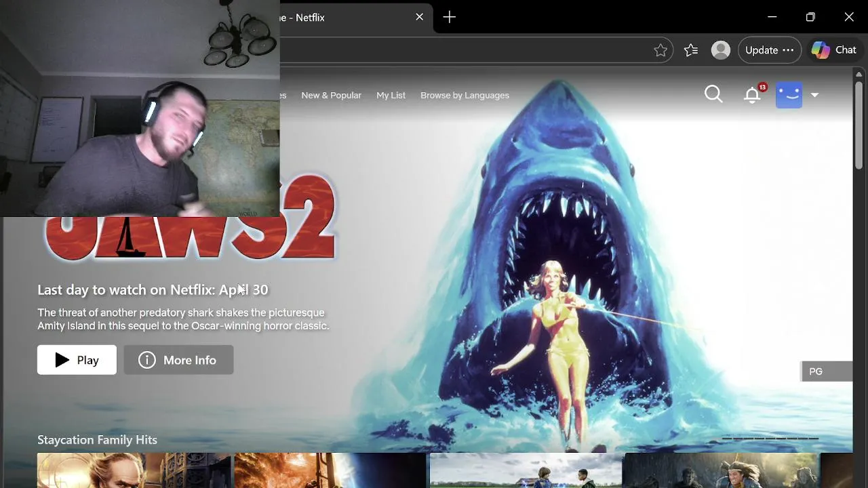Viewport: 868px width, 488px height.
Task: Open Netflix notifications bell
Action: pyautogui.click(x=753, y=95)
